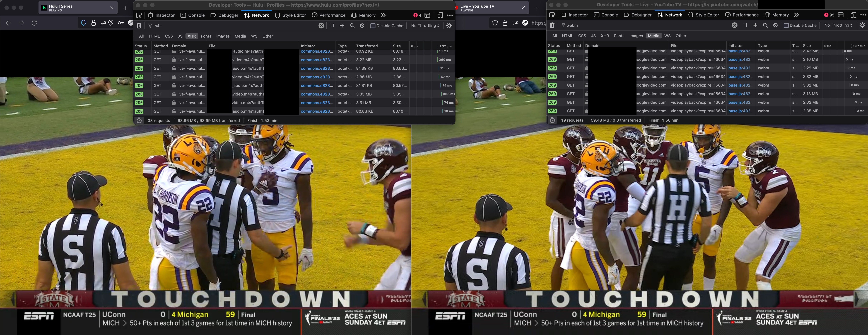Open Style Editor tab in YouTube TV DevTools

point(703,15)
